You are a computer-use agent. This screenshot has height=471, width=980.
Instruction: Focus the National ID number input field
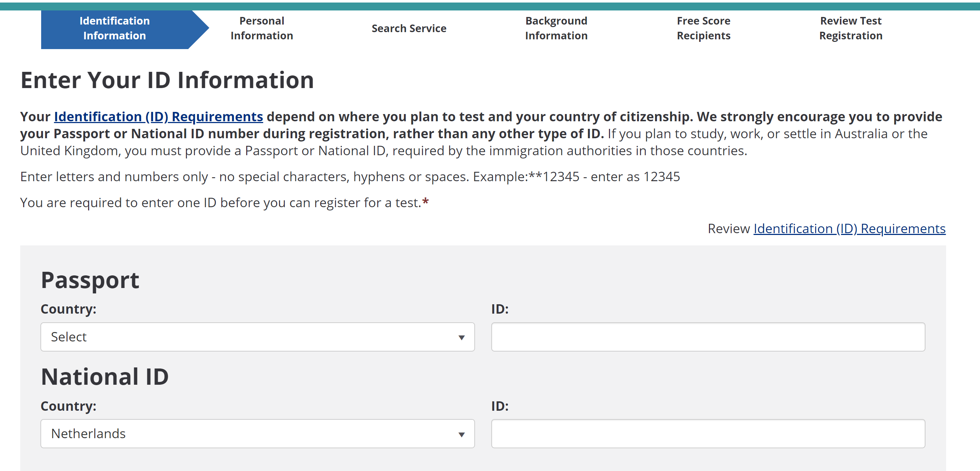[708, 434]
